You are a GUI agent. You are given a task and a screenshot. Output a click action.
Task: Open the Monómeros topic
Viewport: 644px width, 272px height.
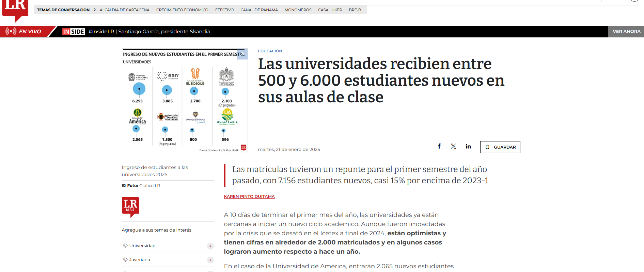coord(298,10)
